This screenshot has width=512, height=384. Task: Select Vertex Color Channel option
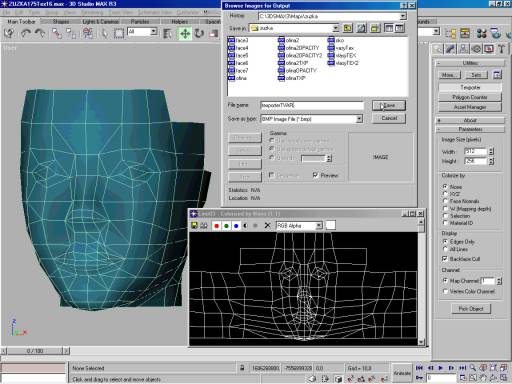[445, 291]
